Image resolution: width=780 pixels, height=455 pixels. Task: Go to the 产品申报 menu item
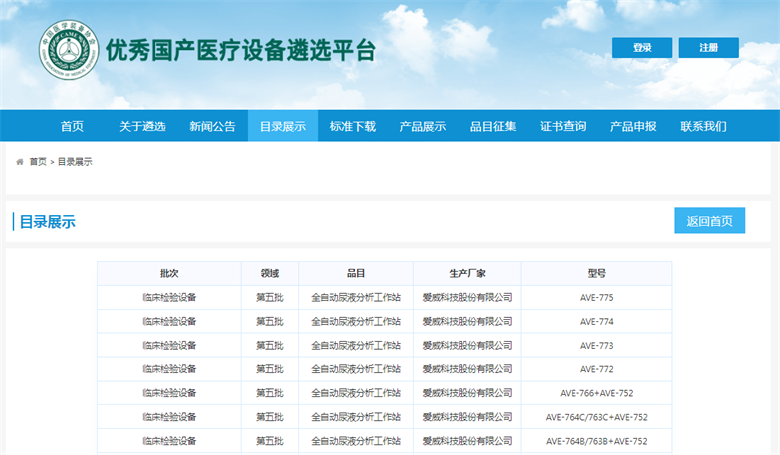633,126
